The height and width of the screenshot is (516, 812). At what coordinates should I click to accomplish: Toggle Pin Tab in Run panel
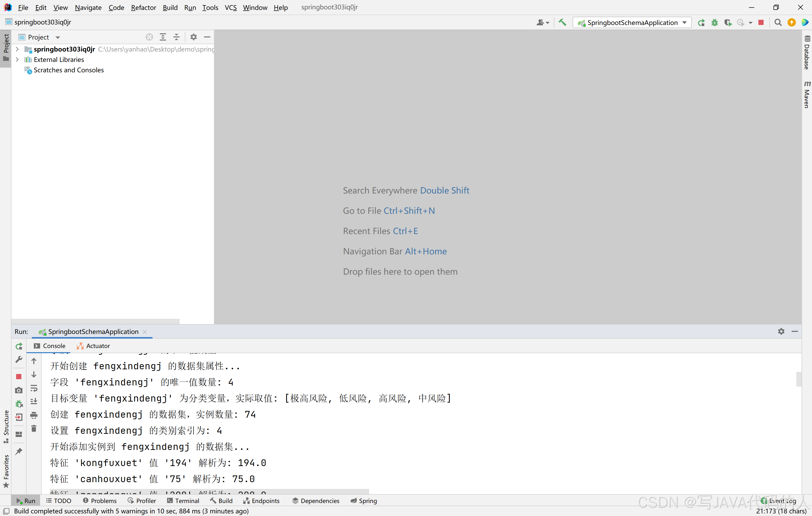click(19, 451)
